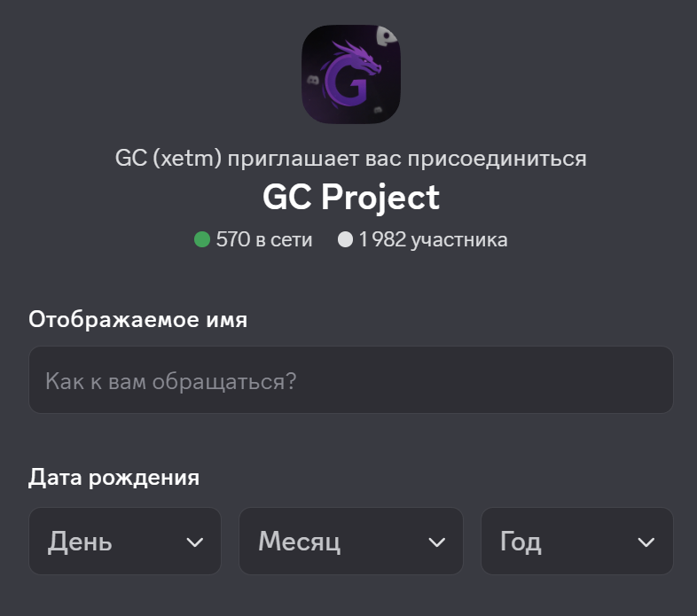Image resolution: width=697 pixels, height=616 pixels.
Task: Click the 'Отображаемое имя' label
Action: tap(137, 320)
